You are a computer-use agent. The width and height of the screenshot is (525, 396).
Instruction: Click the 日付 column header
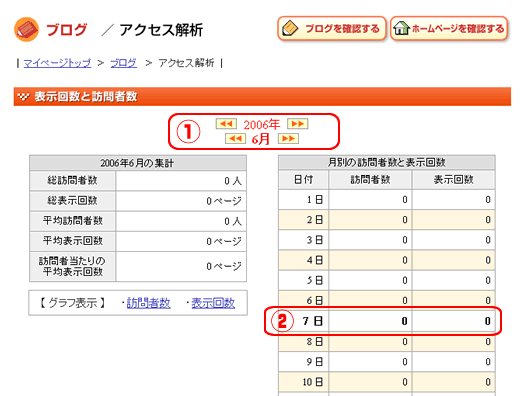tap(303, 180)
